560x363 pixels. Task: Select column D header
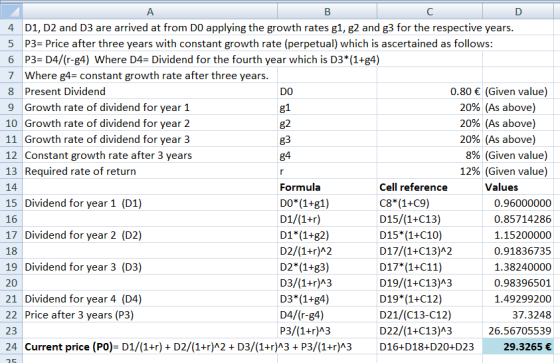(518, 12)
